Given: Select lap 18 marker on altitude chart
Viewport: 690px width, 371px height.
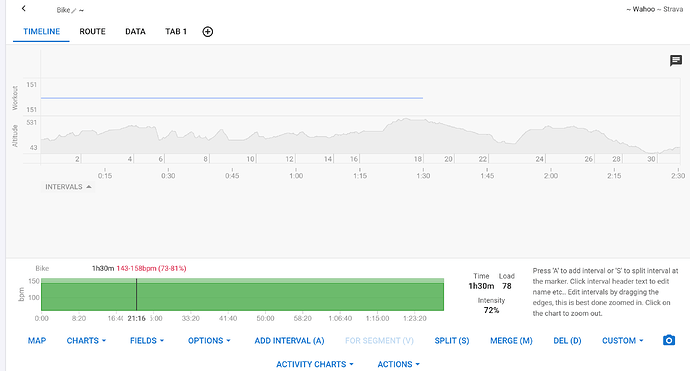Looking at the screenshot, I should pos(418,159).
